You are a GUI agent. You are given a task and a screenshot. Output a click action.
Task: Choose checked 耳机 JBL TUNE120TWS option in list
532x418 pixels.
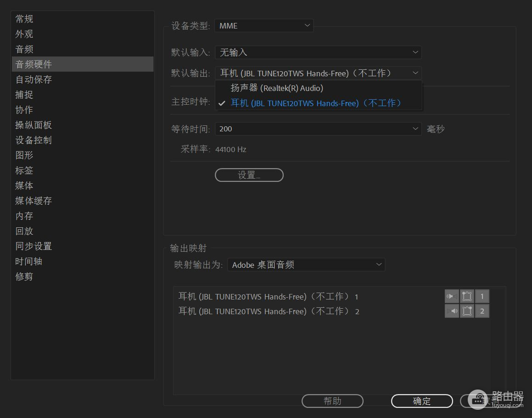[x=318, y=103]
